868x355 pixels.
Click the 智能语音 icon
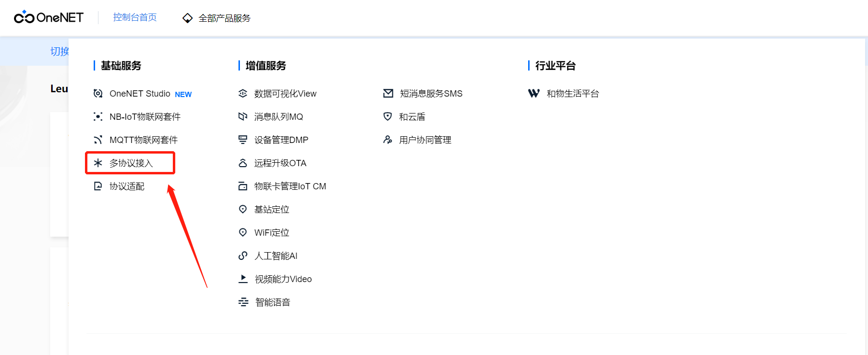(243, 302)
